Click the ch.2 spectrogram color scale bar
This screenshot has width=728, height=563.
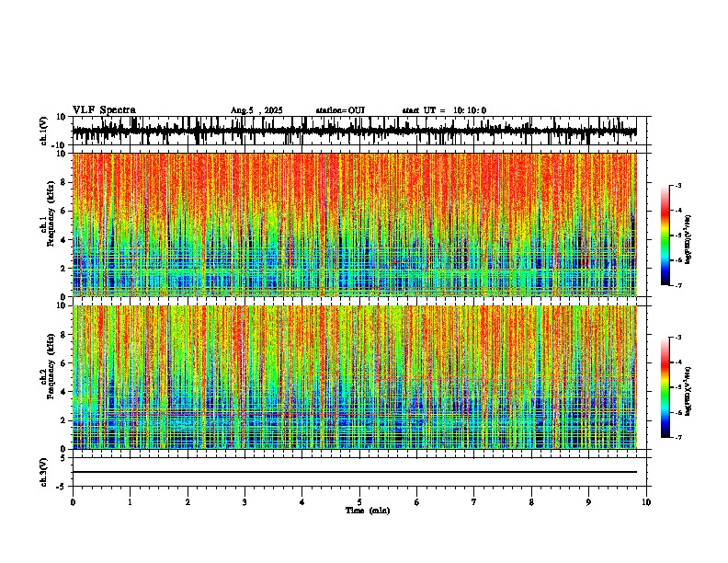click(x=665, y=387)
